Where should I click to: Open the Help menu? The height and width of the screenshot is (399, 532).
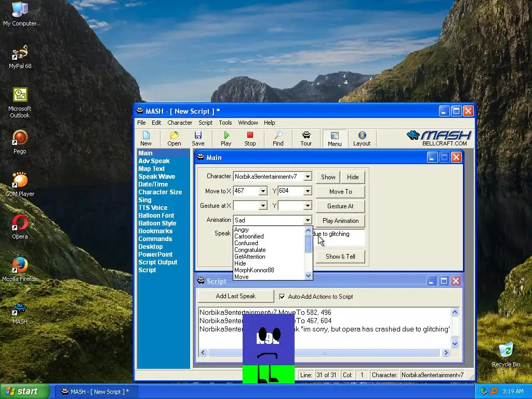(x=270, y=123)
